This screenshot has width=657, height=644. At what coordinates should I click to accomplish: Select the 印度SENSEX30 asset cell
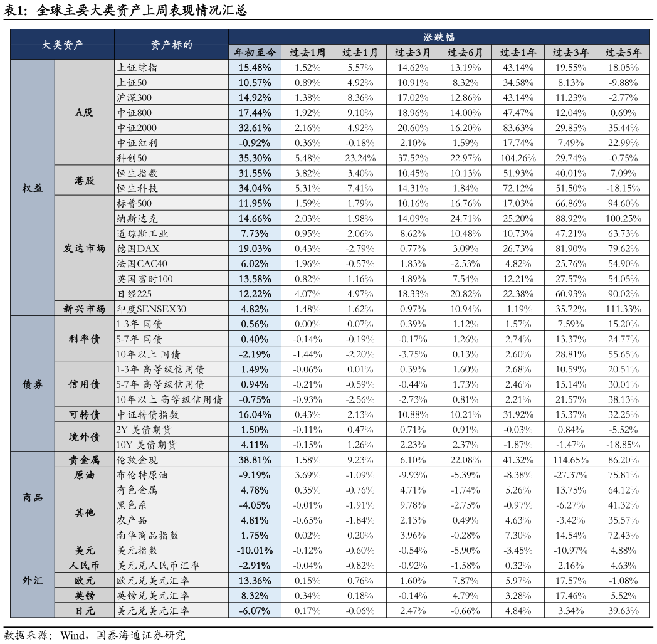[171, 309]
